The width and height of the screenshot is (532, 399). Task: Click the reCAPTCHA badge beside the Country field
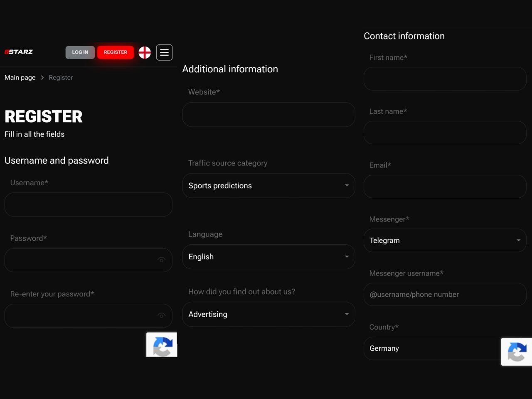pos(517,352)
